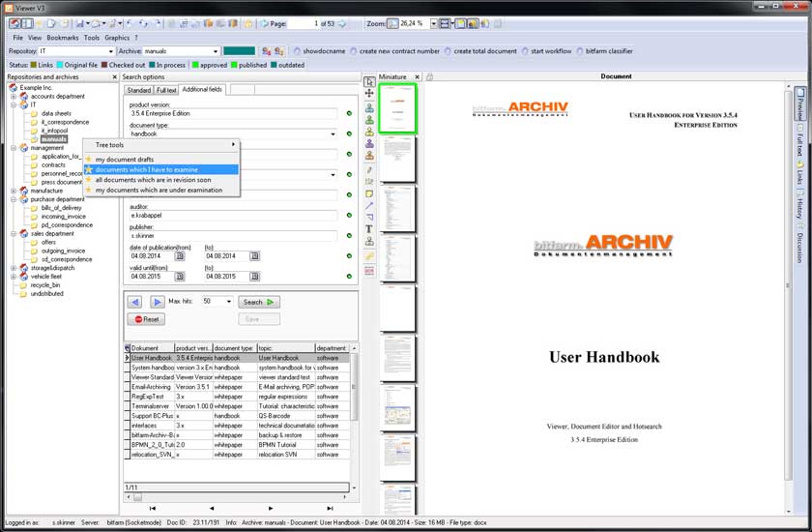Go to previous page with left arrow by Page
This screenshot has width=812, height=532.
coord(264,23)
